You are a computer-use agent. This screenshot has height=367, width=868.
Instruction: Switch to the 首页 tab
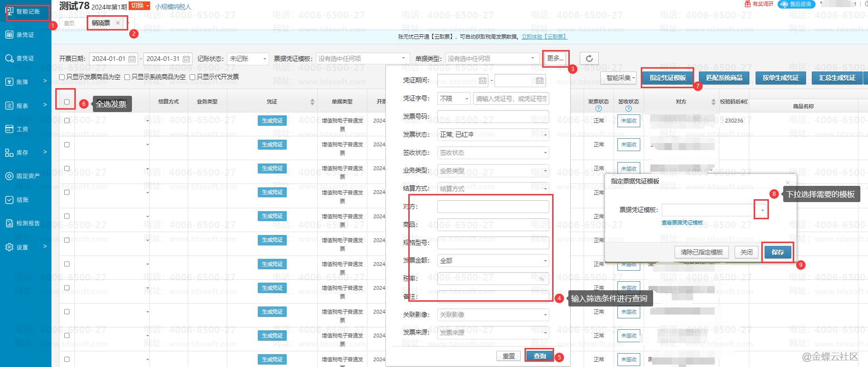69,23
